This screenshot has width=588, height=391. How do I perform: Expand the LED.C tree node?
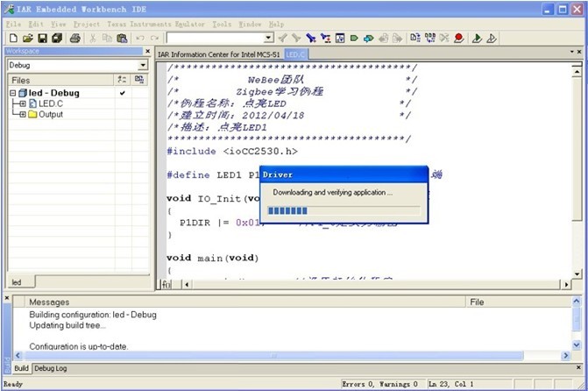pos(23,103)
